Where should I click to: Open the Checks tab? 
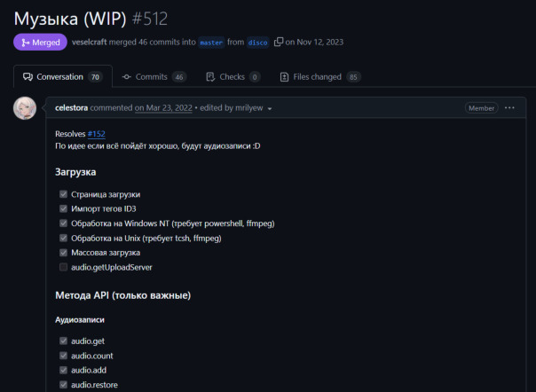[233, 77]
